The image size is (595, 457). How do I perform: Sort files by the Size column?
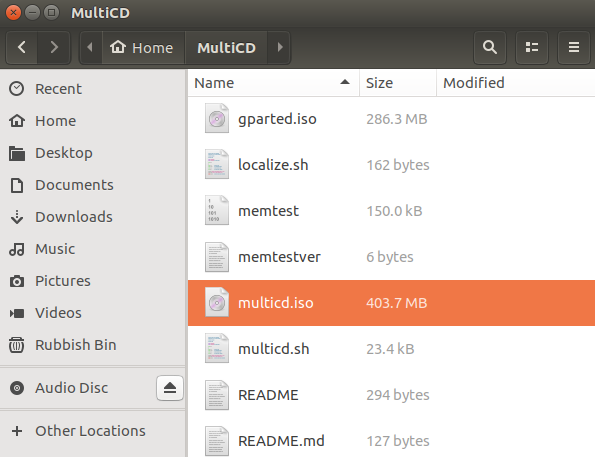pos(398,83)
